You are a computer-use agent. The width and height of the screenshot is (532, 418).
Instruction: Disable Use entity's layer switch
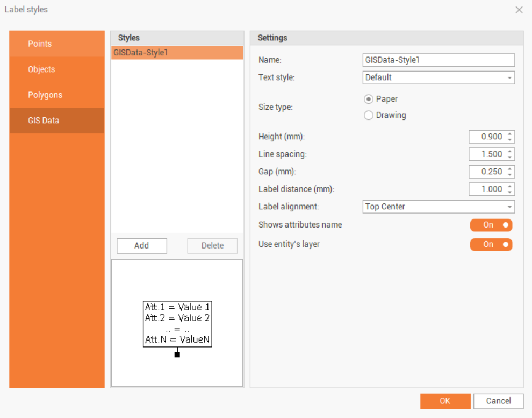(x=491, y=244)
